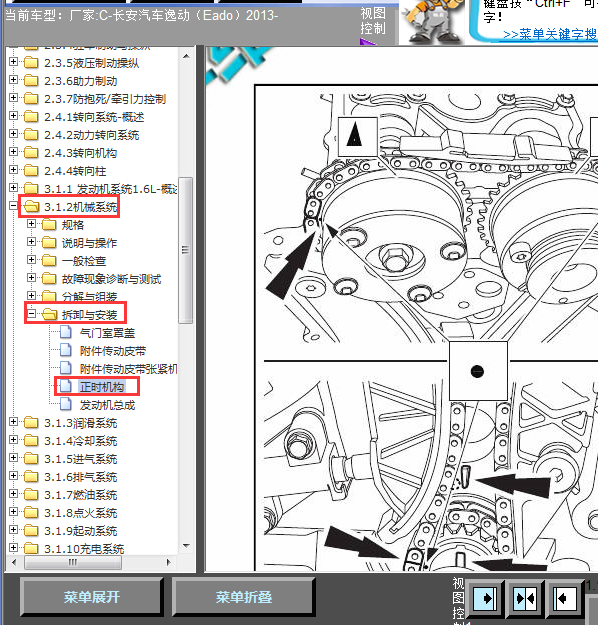598x625 pixels.
Task: Click the 3.1.10充电系统 folder icon
Action: click(x=31, y=548)
